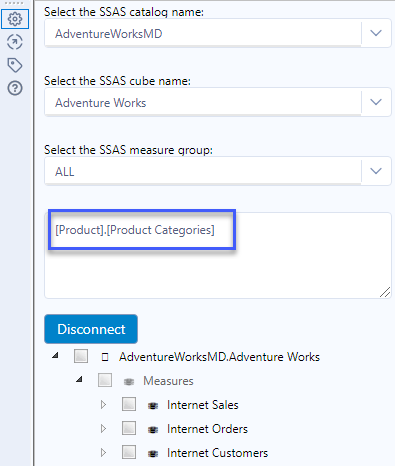This screenshot has width=395, height=466.
Task: Click inside the [Product].[Product Categories] text box
Action: [218, 255]
